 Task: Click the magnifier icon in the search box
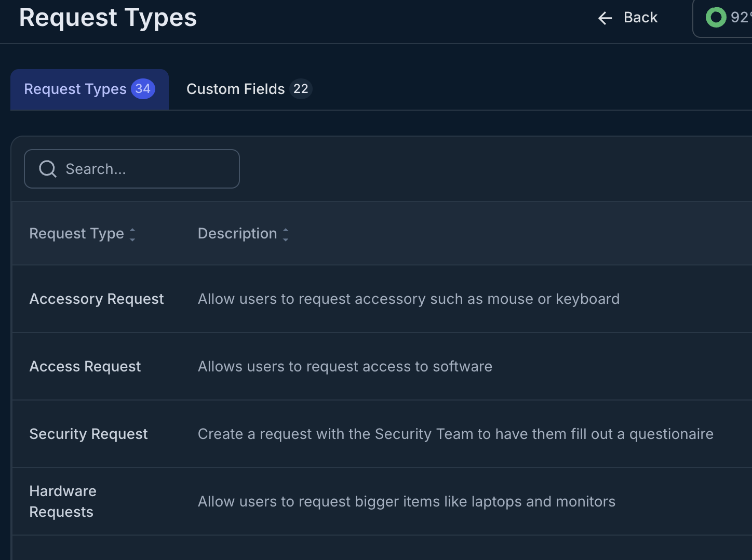pos(48,169)
